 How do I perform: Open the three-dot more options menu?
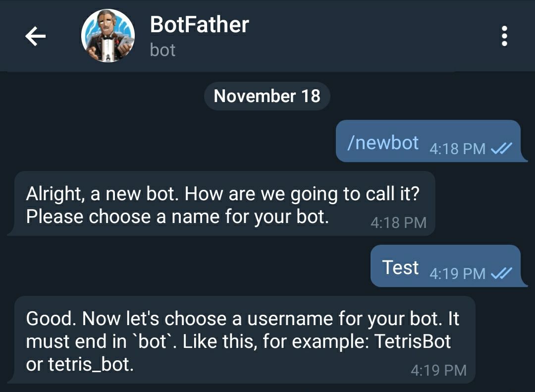(504, 36)
